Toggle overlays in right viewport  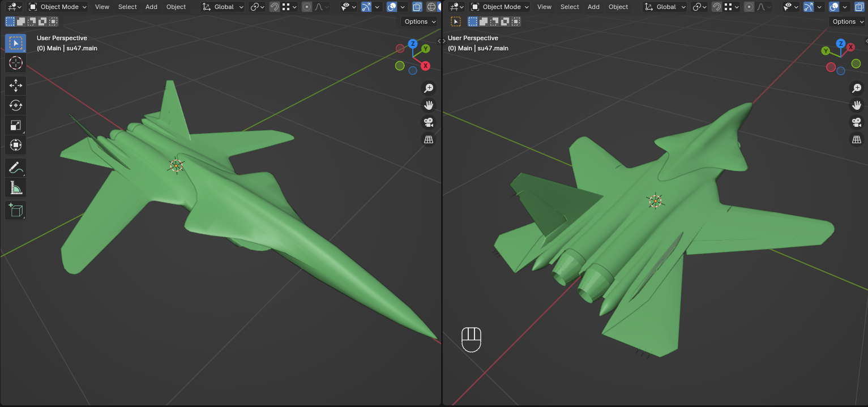tap(834, 7)
